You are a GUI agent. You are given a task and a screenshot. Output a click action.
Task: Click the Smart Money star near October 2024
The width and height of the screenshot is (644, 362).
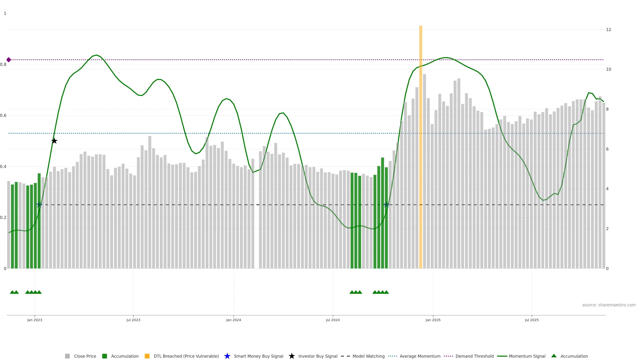[386, 205]
